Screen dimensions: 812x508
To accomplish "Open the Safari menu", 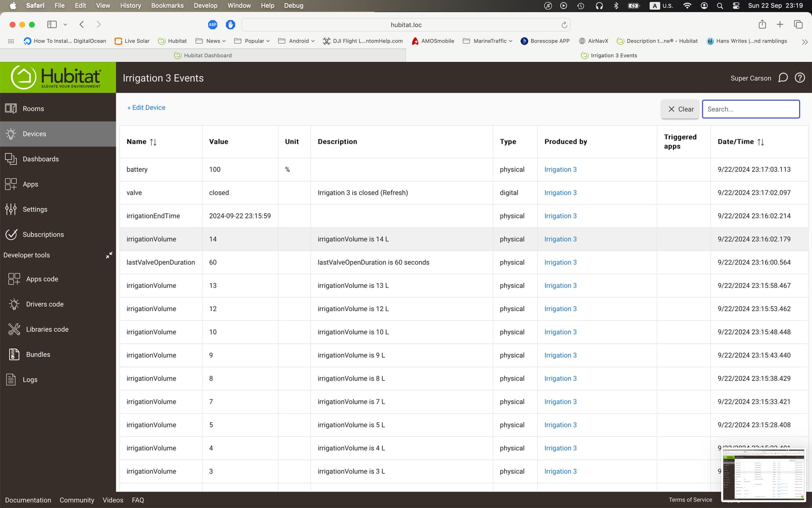I will coord(35,6).
